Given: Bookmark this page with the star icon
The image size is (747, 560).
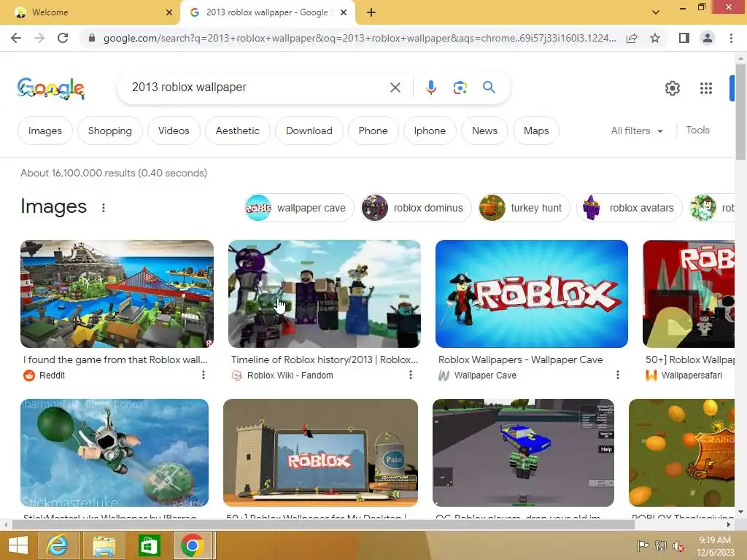Looking at the screenshot, I should (655, 38).
